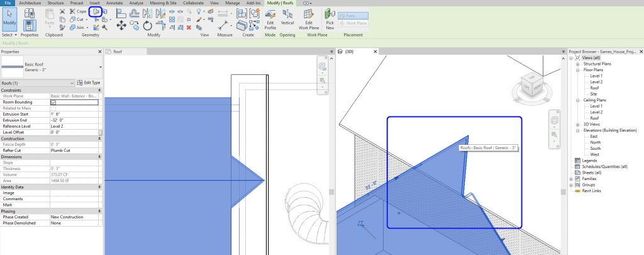Open the East elevation view
The width and height of the screenshot is (644, 255).
594,136
